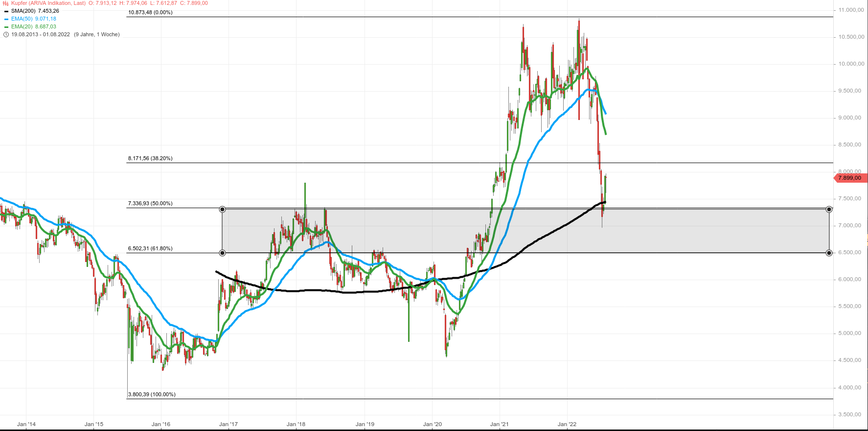Click the high value H: 7.974,06
Viewport: 868px width, 431px height.
click(133, 3)
